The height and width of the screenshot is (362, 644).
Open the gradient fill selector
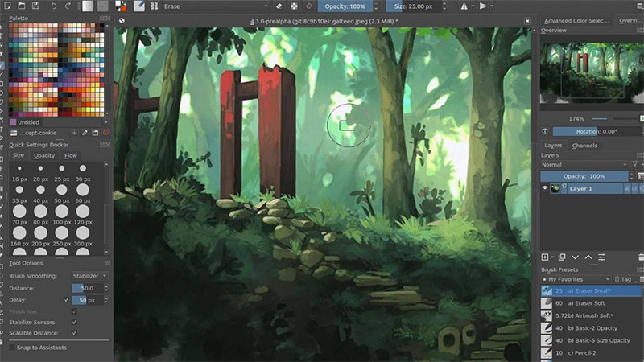(x=88, y=6)
